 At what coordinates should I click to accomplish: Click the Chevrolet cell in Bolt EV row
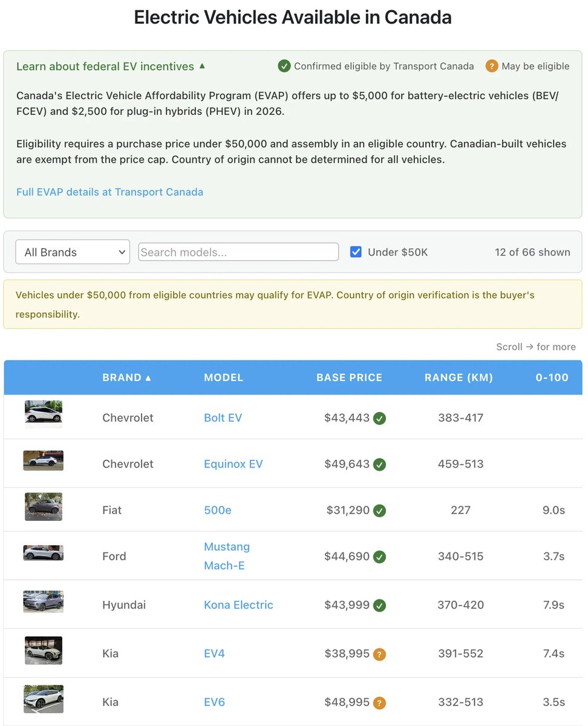[x=128, y=417]
